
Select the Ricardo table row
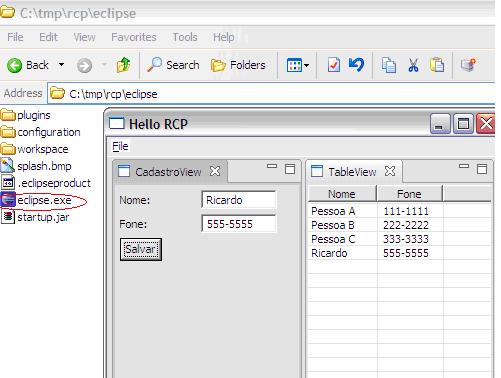tap(399, 253)
